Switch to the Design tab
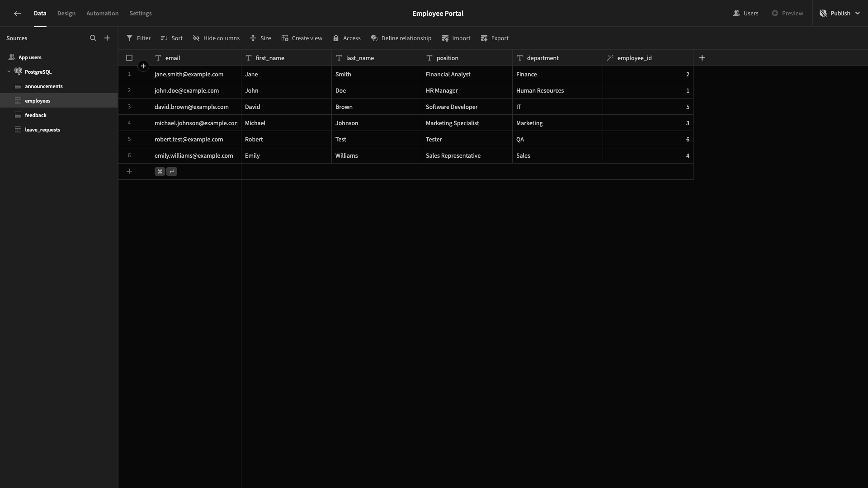The image size is (868, 488). click(66, 14)
